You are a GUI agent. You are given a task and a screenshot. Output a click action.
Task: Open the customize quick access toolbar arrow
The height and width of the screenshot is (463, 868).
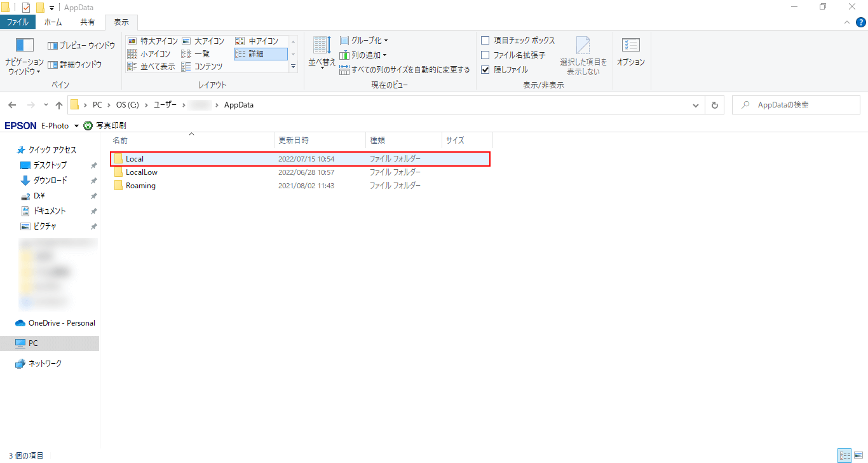tap(51, 8)
